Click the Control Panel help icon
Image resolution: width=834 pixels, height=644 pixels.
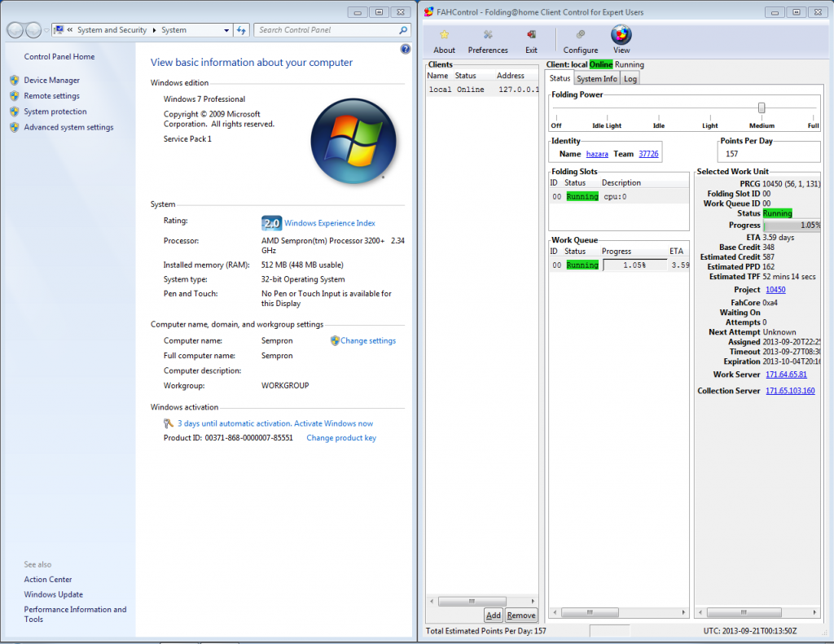[x=406, y=49]
